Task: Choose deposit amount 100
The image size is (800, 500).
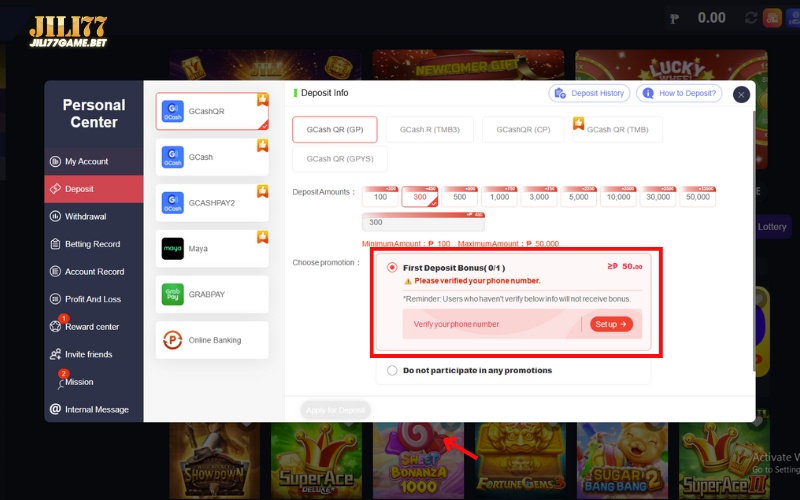Action: tap(380, 197)
